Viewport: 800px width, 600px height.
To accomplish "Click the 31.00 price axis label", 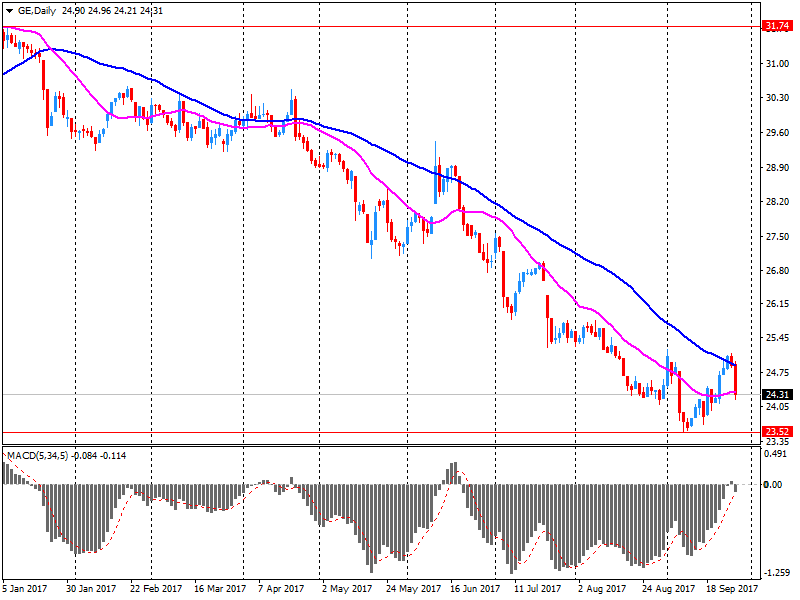I will 777,64.
